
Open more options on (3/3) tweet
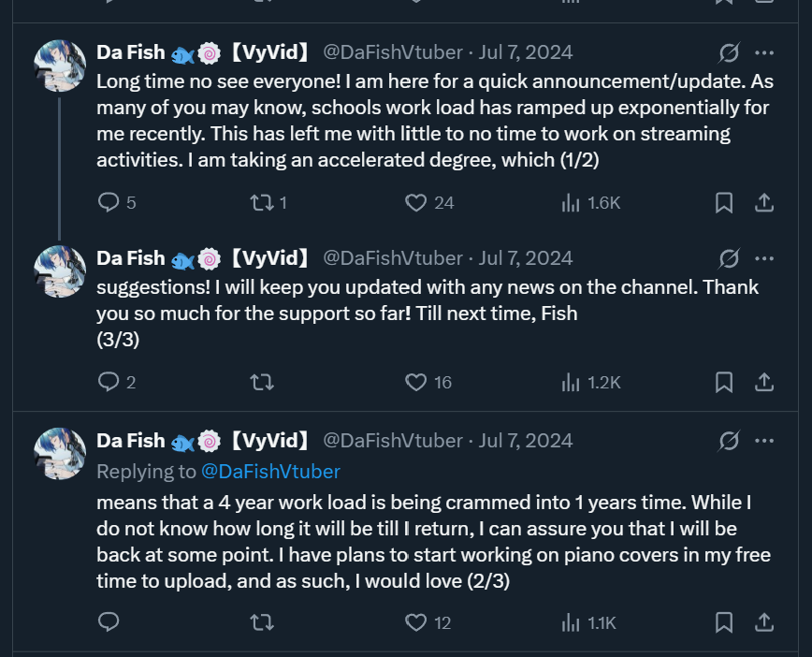[x=764, y=258]
